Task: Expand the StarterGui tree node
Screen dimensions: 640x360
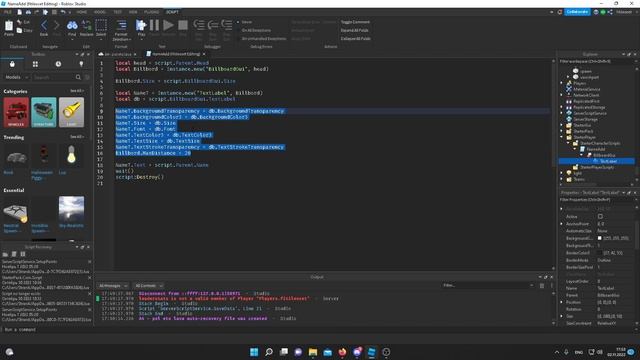Action: [x=562, y=125]
